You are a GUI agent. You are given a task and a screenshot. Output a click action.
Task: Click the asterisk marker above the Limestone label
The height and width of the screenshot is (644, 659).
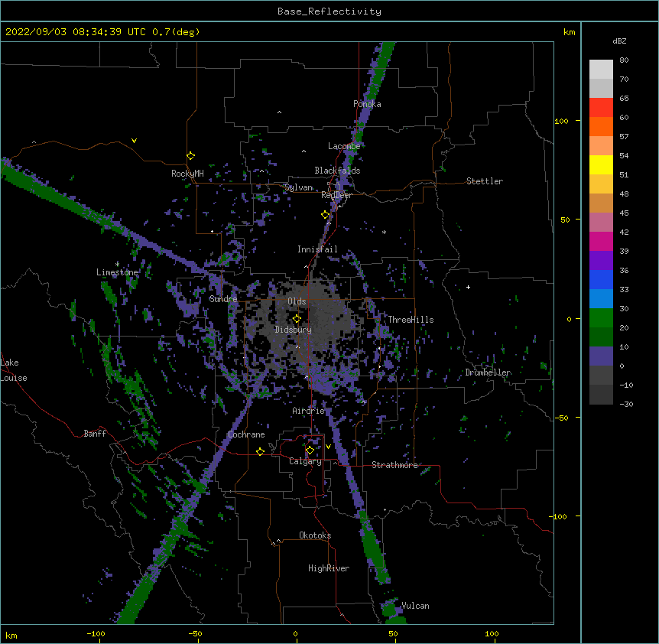click(x=117, y=264)
